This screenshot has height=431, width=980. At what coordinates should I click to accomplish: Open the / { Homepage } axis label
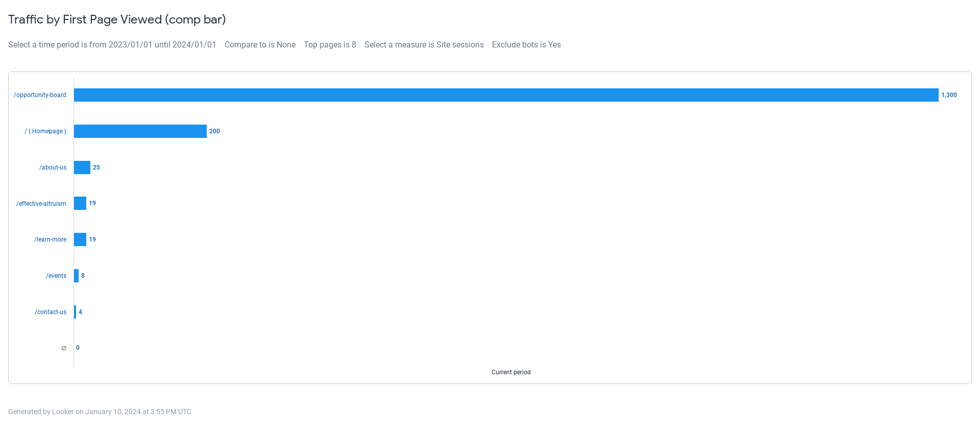pos(45,131)
